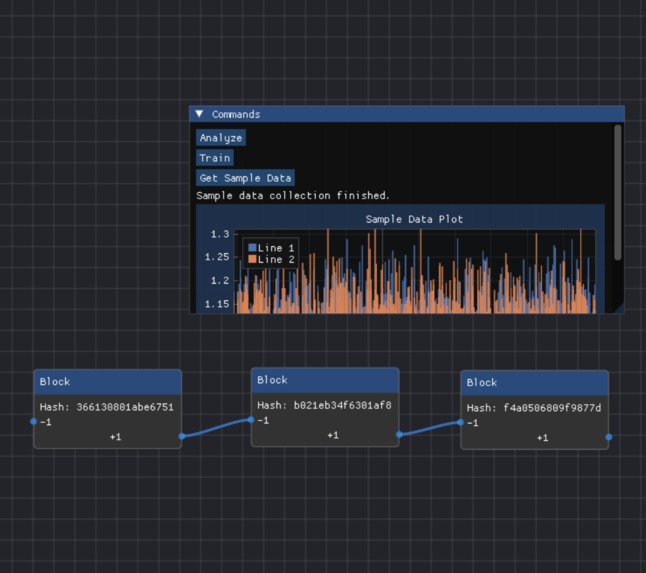The width and height of the screenshot is (646, 573).
Task: Click hash text f4a0506809f9877d
Action: click(552, 408)
